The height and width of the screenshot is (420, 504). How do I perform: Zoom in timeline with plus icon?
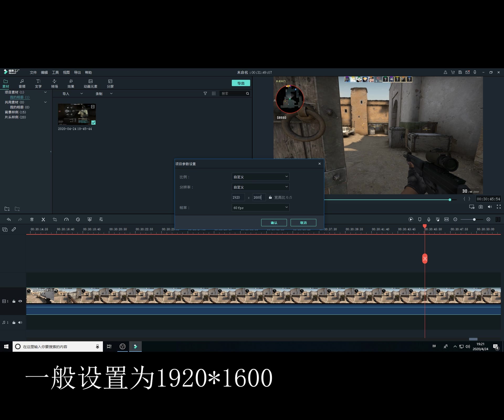coord(488,219)
